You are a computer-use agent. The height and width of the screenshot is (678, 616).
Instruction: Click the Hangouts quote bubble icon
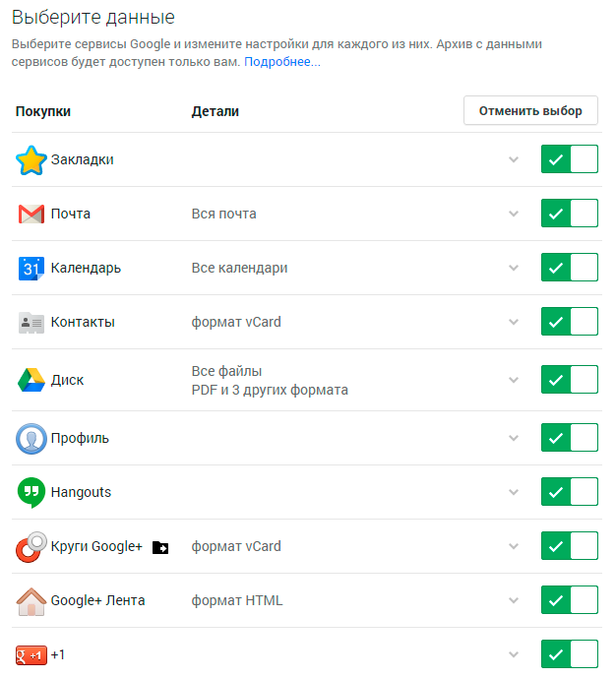click(x=31, y=492)
